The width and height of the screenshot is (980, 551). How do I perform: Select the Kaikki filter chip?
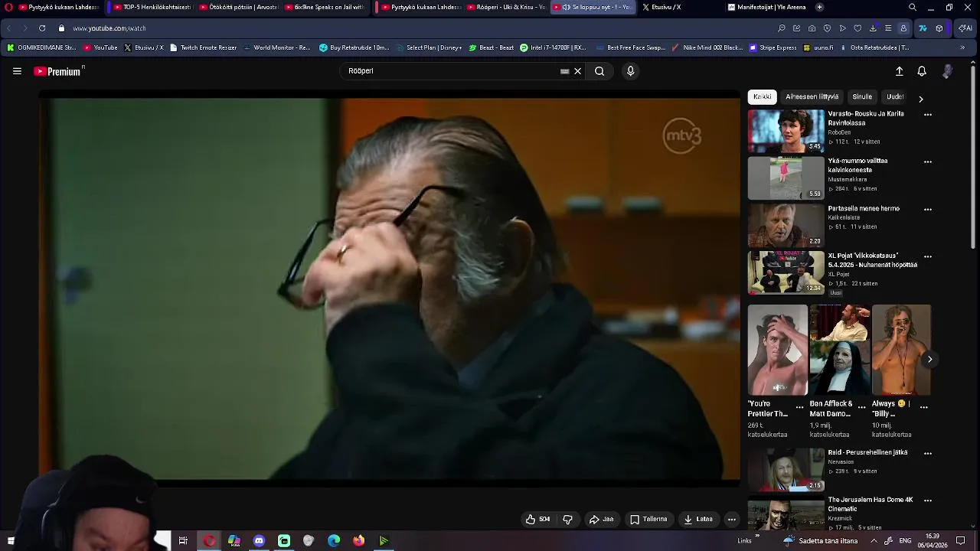[x=762, y=97]
